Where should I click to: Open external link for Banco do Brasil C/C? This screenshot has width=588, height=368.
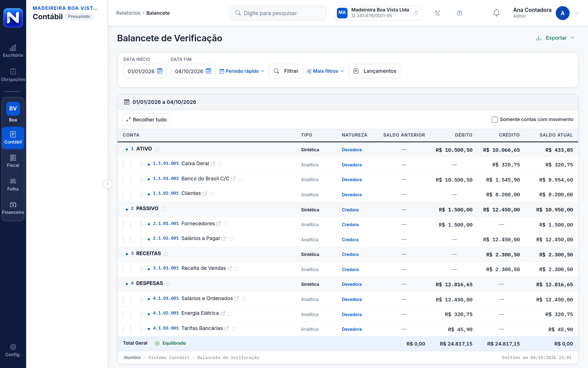pyautogui.click(x=233, y=179)
